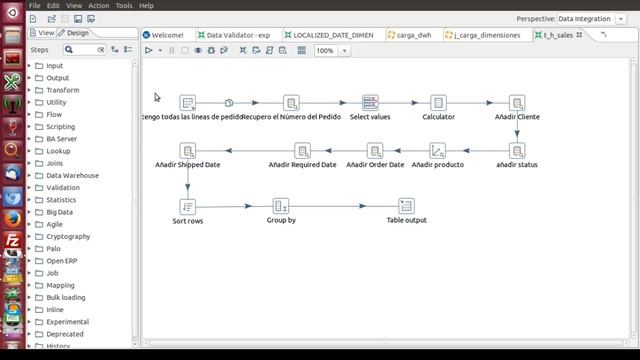Click the Verify transformation icon
Screen dimensions: 640x360
point(243,51)
